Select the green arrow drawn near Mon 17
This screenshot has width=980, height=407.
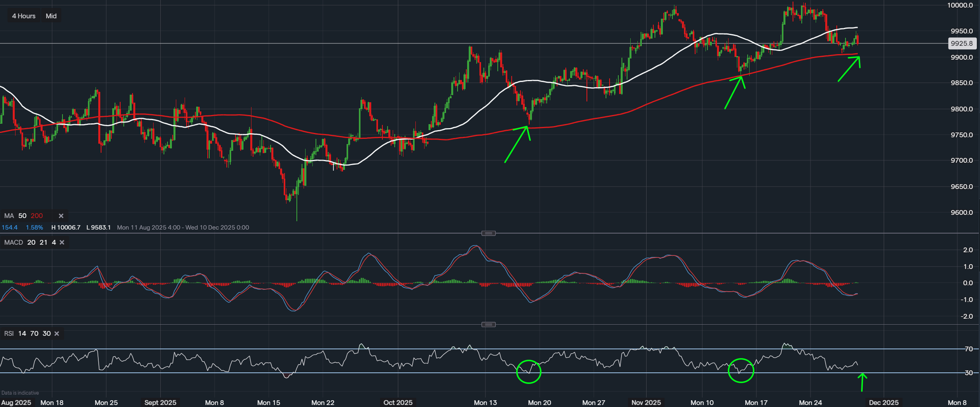(735, 92)
